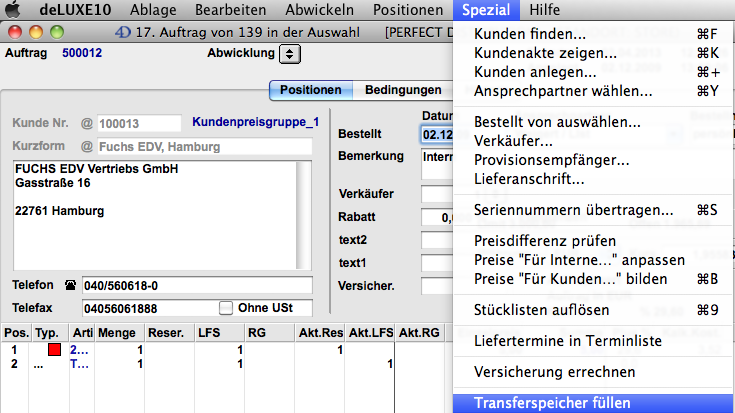The width and height of the screenshot is (735, 413).
Task: Click the red square in the Typ column
Action: click(x=54, y=350)
